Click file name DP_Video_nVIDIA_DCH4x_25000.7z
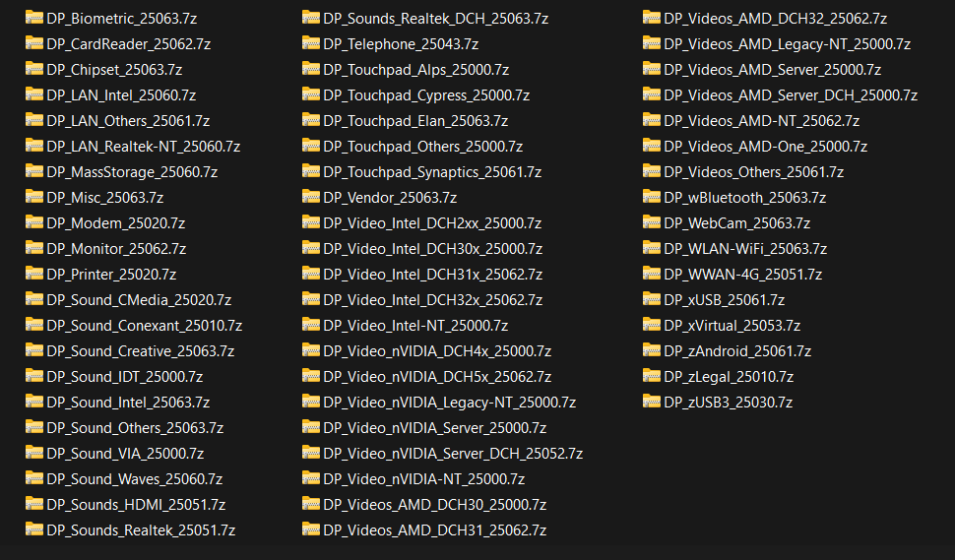 click(437, 351)
